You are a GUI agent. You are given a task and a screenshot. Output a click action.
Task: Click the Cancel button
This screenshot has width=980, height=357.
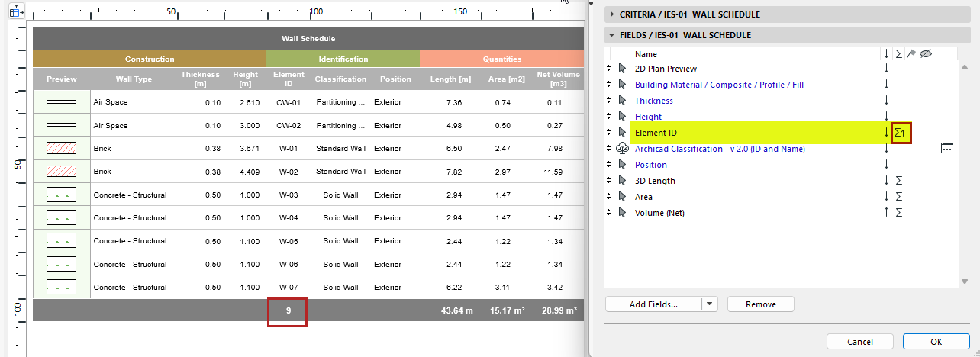click(x=860, y=342)
